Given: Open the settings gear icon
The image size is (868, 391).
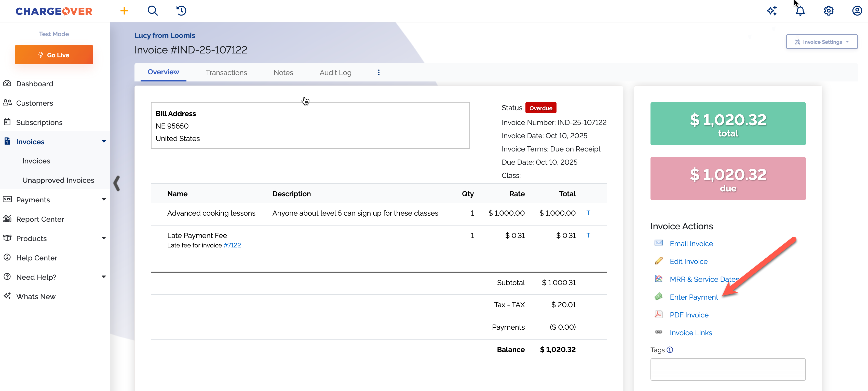Looking at the screenshot, I should coord(829,11).
